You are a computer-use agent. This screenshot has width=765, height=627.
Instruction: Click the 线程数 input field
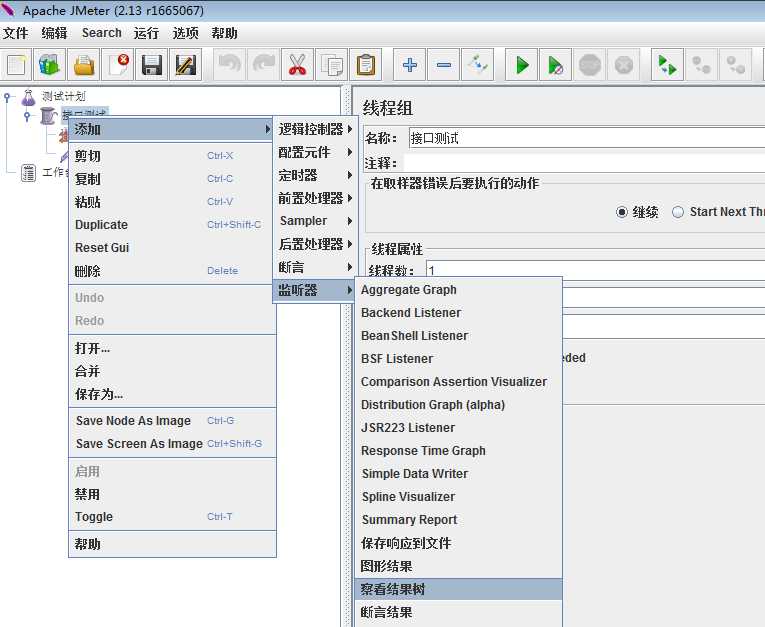(595, 270)
